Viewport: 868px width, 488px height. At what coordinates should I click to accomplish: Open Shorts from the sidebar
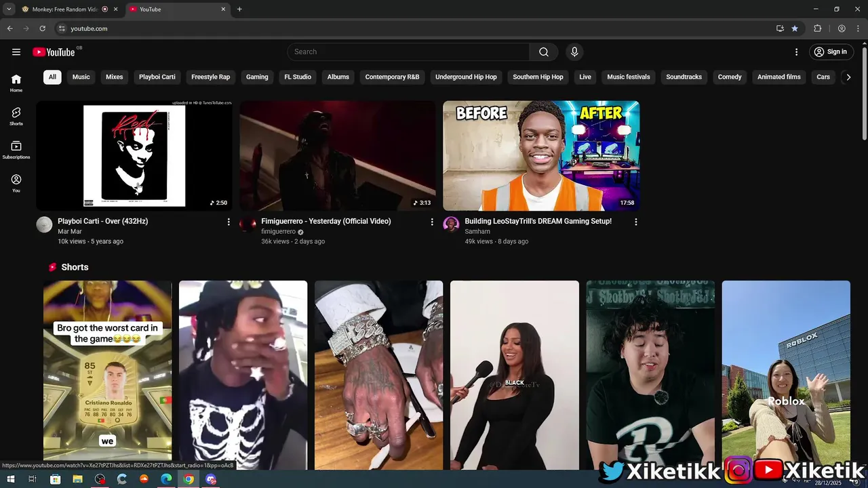click(16, 116)
